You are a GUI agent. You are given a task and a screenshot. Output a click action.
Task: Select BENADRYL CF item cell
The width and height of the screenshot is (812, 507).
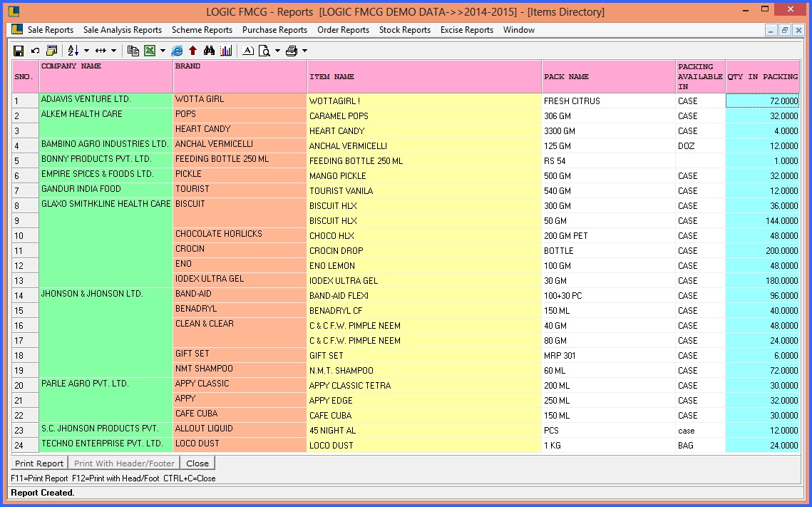point(424,311)
